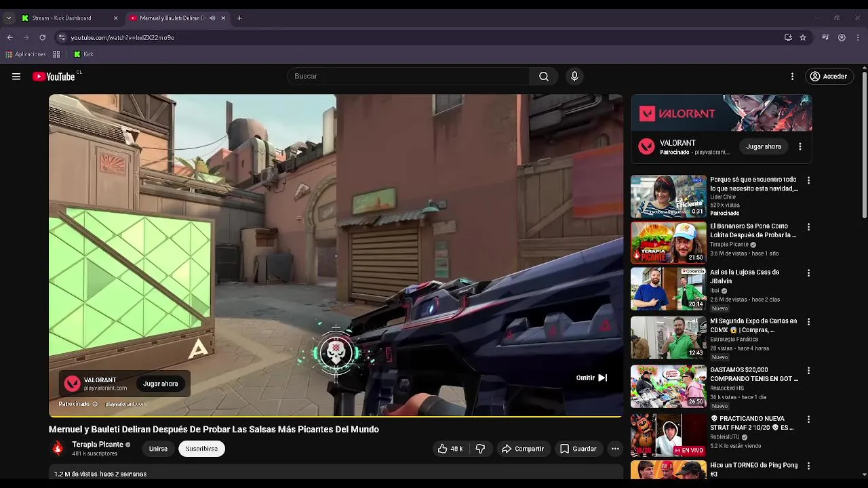Open the Aplicaciones bookmark shortcut
This screenshot has width=868, height=488.
coord(26,54)
